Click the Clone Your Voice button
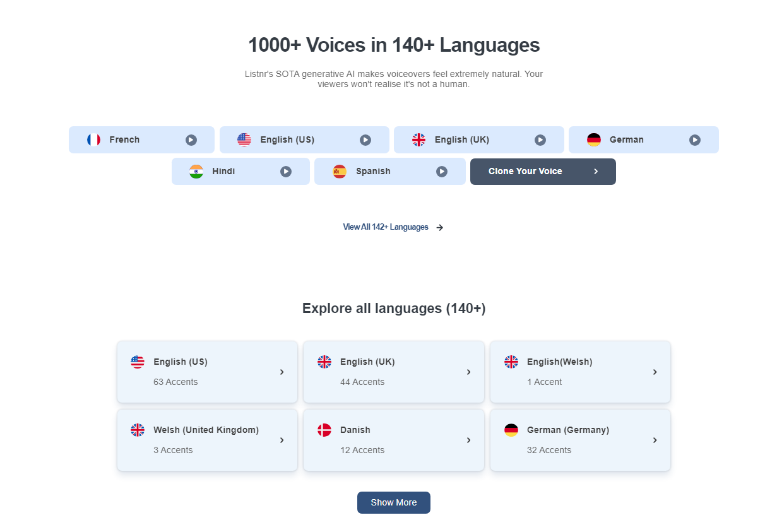Screen dimensions: 777x532 tap(543, 172)
